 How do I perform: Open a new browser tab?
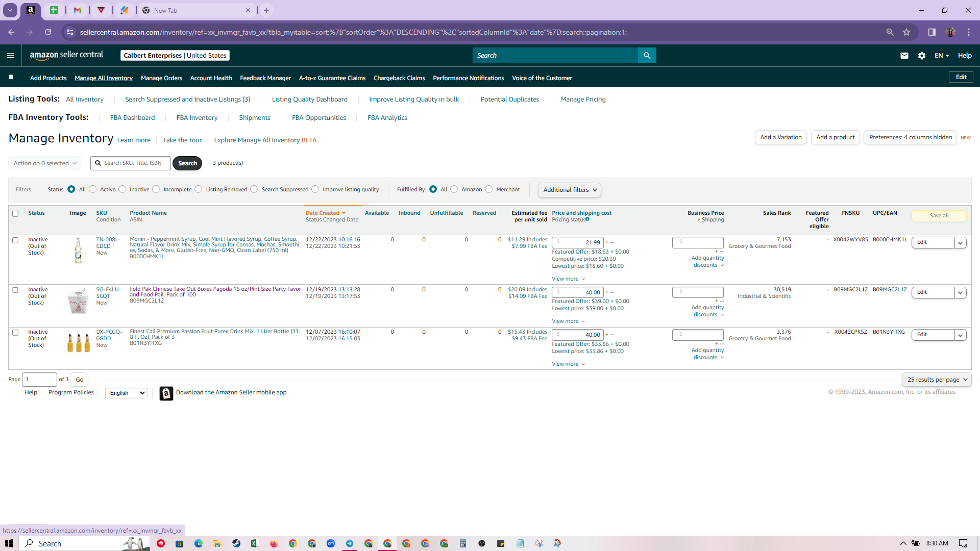(x=266, y=10)
